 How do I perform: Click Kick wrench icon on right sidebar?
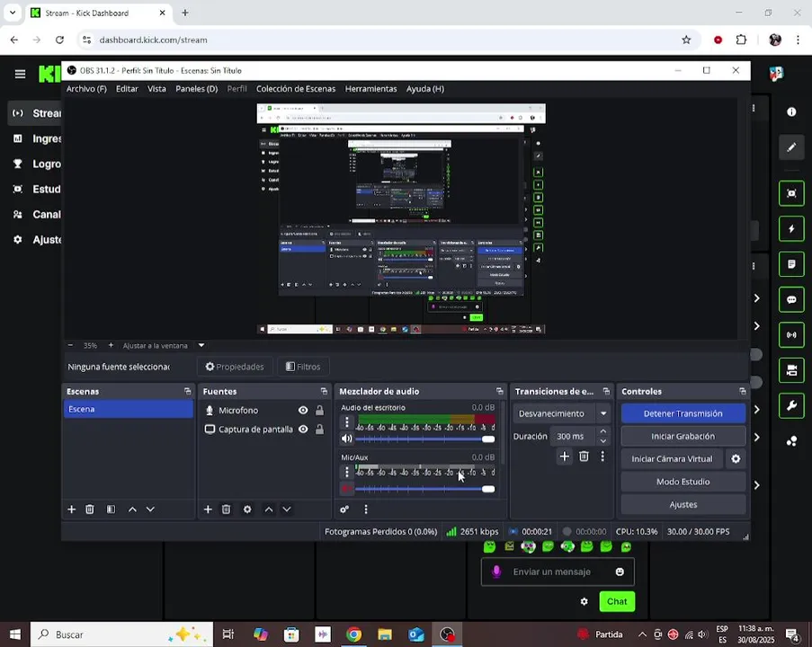point(791,406)
